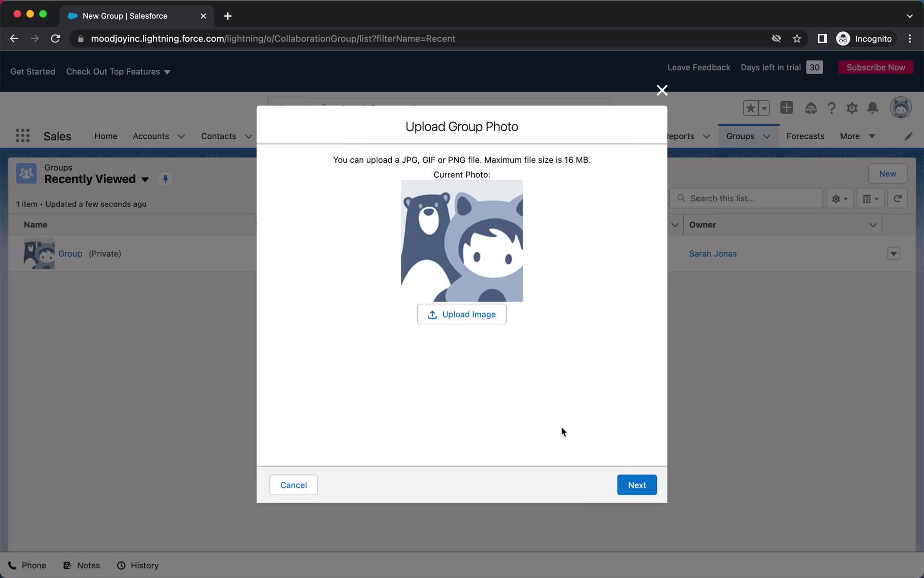
Task: Click the browser back arrow
Action: pyautogui.click(x=14, y=39)
